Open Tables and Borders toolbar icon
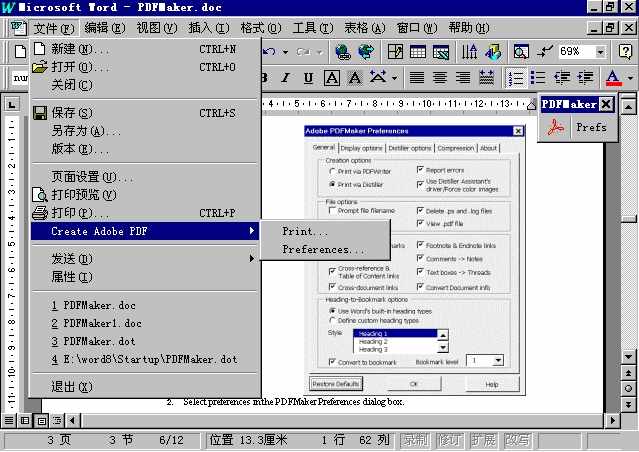The height and width of the screenshot is (452, 639). tap(395, 52)
